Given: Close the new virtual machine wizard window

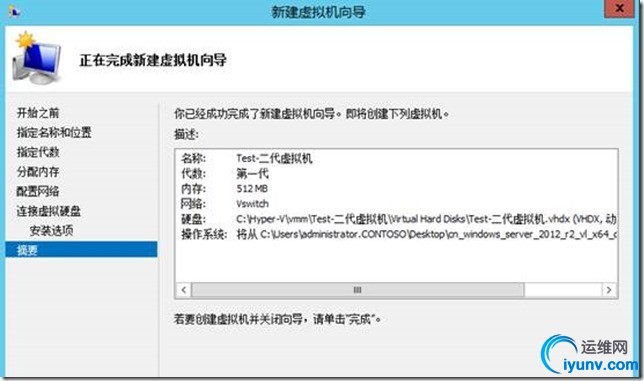Looking at the screenshot, I should (619, 8).
